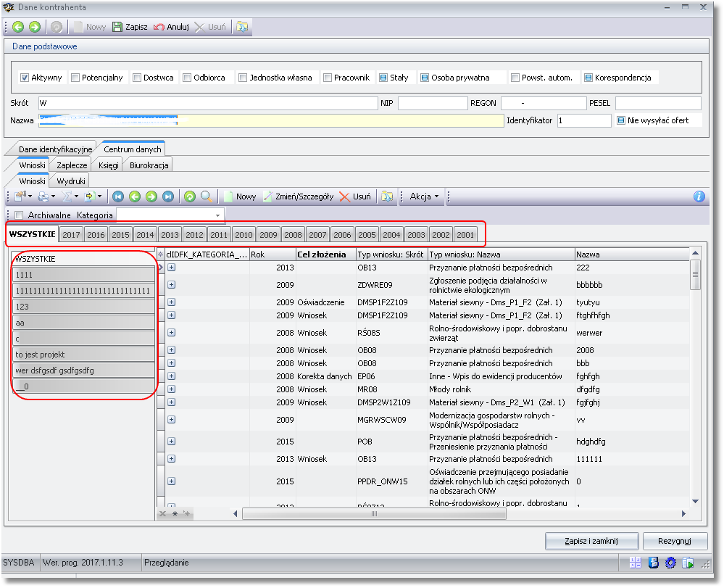Undo changes with Anuluj

pos(171,27)
